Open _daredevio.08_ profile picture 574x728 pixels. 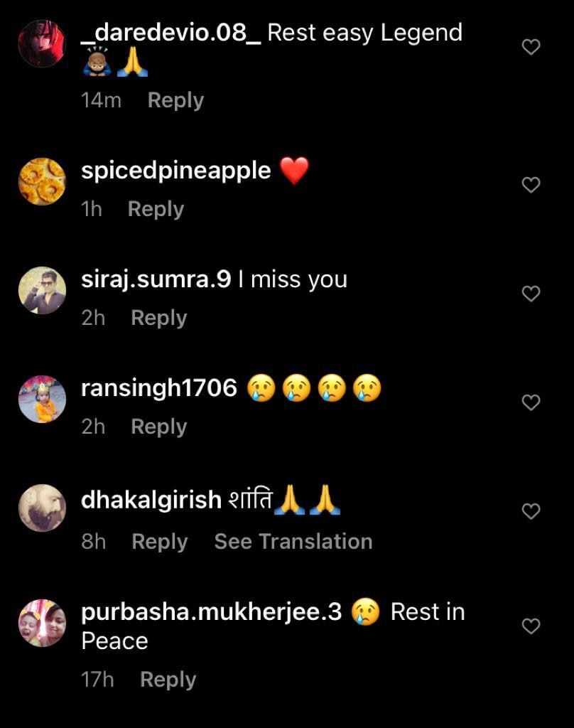42,43
